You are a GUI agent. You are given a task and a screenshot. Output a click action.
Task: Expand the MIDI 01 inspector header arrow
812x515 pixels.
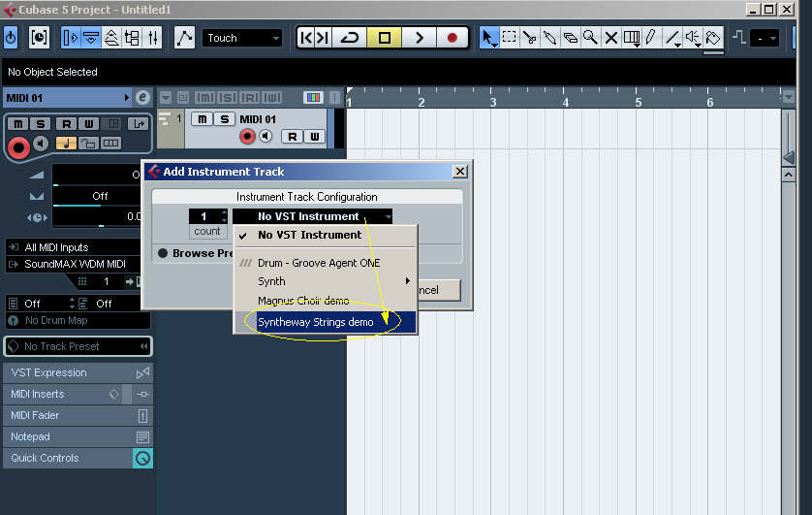(126, 97)
